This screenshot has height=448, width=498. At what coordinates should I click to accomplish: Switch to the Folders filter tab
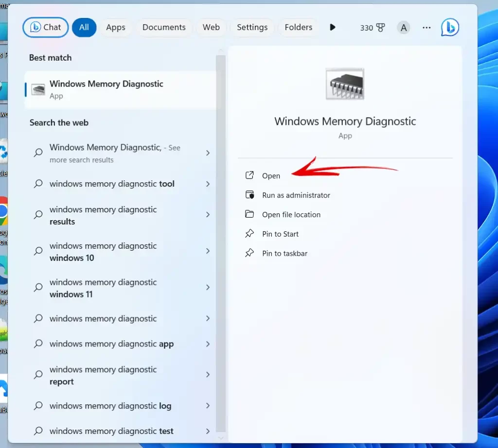[298, 27]
